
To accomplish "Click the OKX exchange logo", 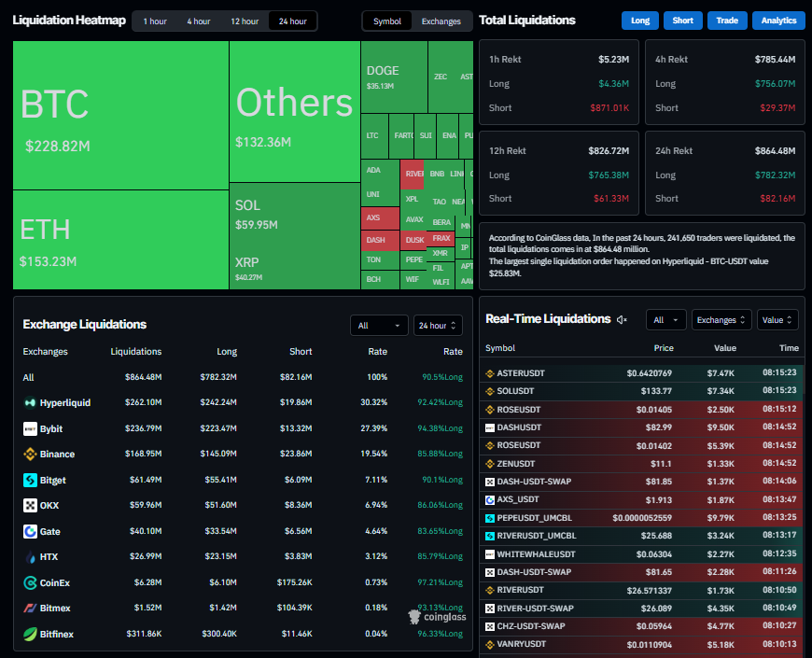I will 30,506.
